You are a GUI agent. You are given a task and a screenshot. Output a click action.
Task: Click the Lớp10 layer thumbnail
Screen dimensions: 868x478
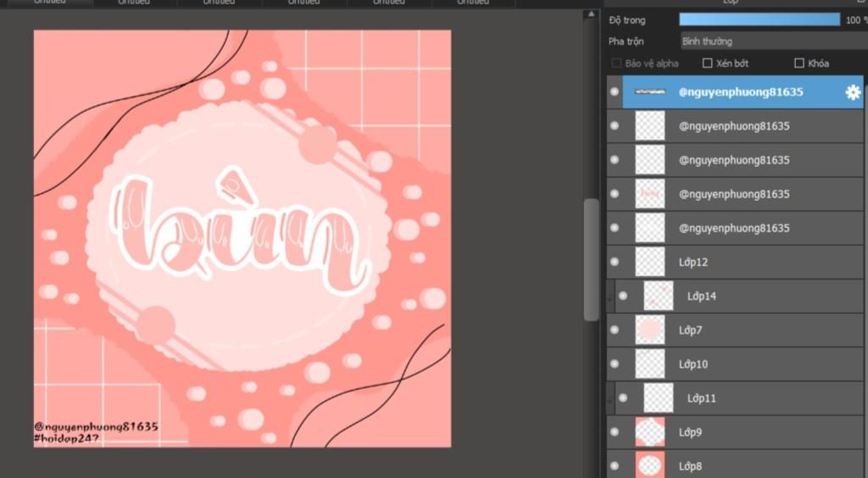pos(650,364)
